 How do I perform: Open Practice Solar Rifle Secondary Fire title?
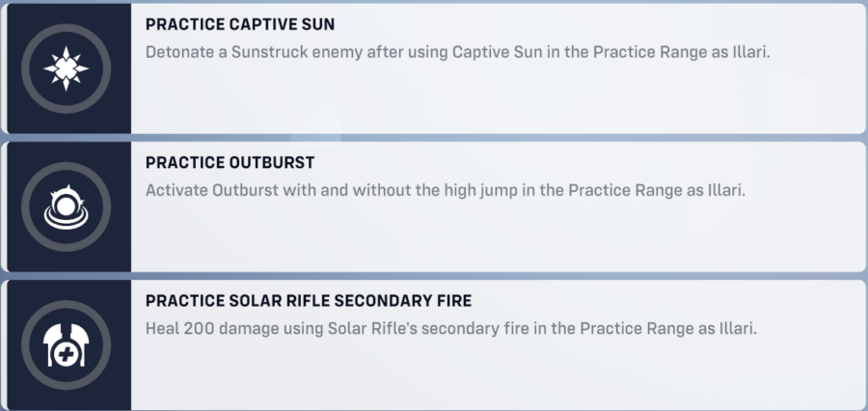tap(309, 301)
